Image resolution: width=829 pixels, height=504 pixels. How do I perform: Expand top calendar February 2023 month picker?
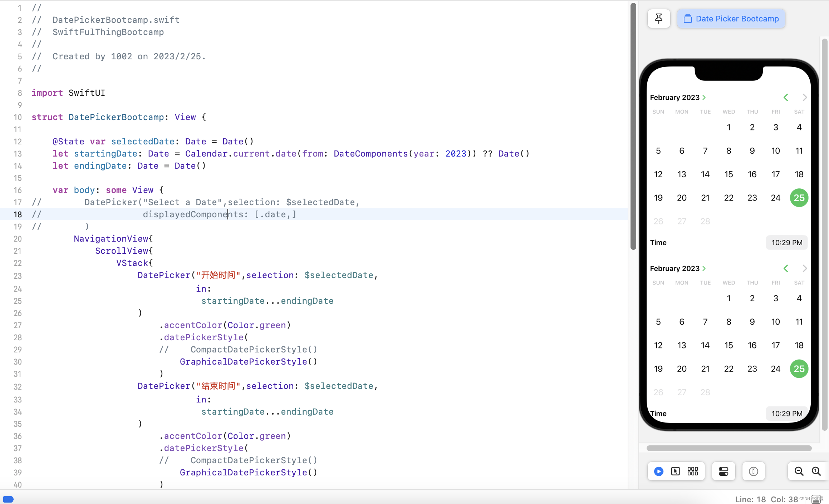tap(677, 98)
